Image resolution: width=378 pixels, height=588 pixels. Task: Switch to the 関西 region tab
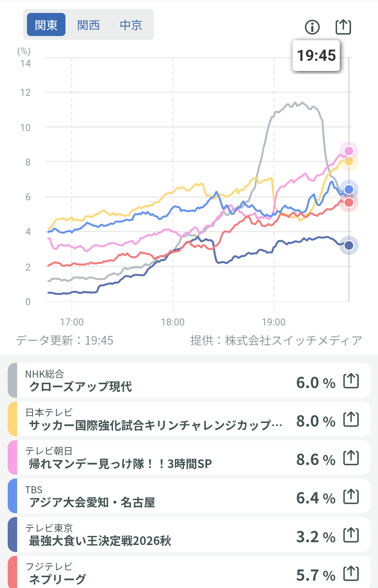point(89,25)
